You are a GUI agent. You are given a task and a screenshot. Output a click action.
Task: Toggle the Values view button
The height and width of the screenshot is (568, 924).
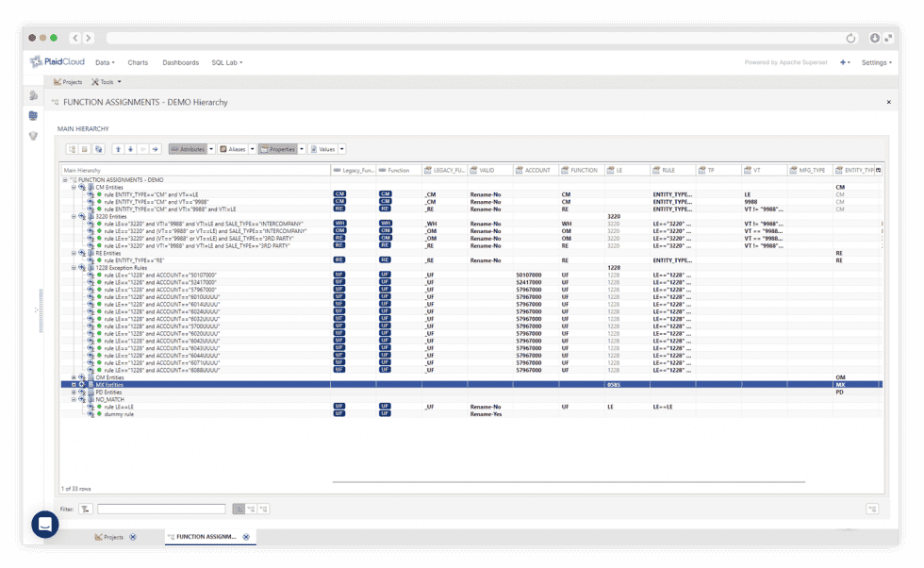click(322, 149)
